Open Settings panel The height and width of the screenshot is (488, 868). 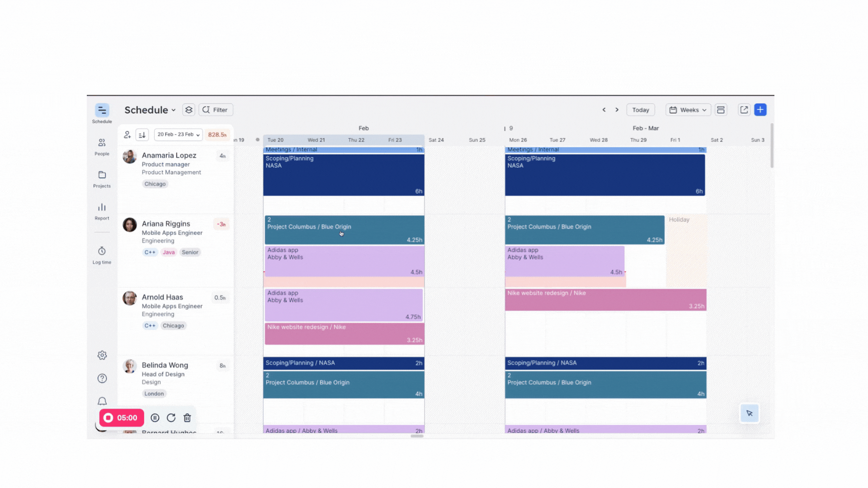click(102, 355)
